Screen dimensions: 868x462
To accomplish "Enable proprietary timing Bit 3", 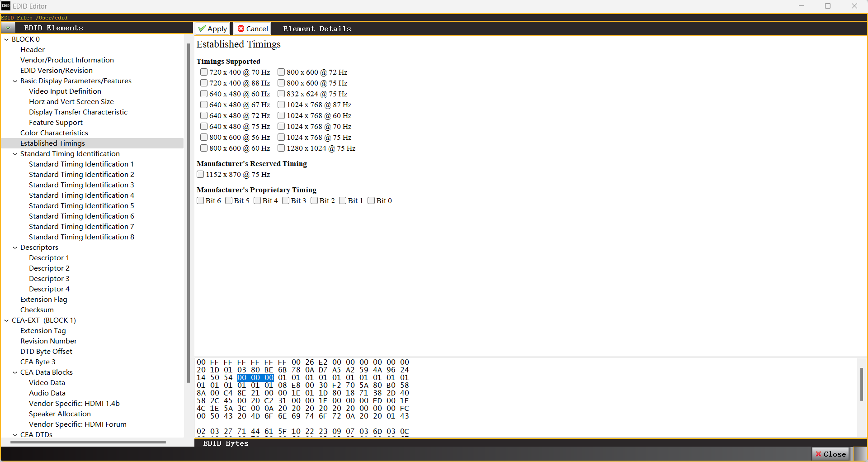I will [x=286, y=200].
